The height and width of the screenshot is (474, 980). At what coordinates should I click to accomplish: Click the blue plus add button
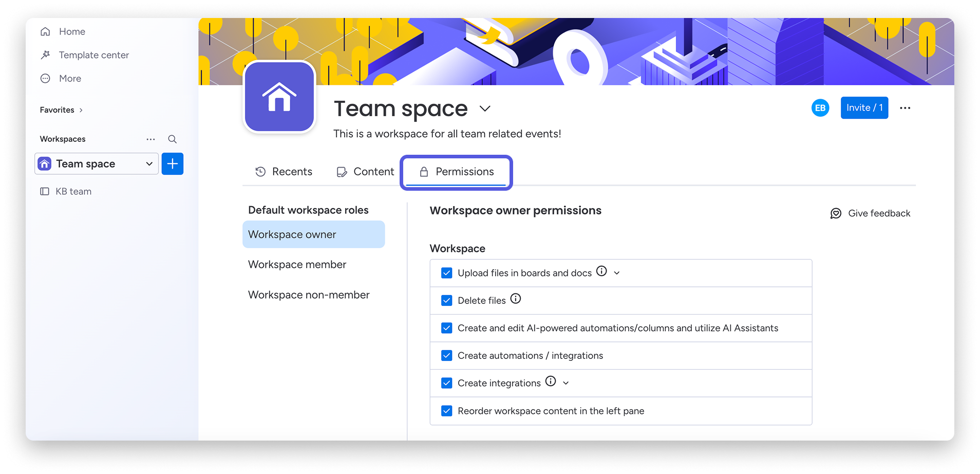point(173,164)
